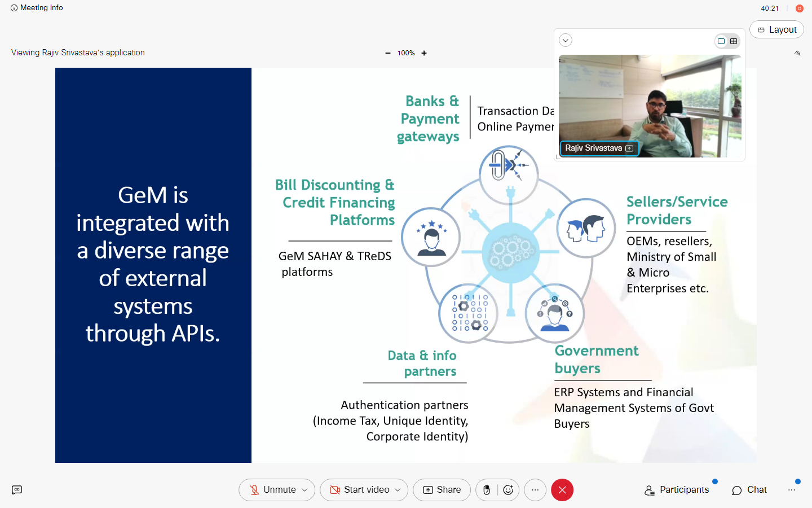Click 'Viewing Rajiv Srivastava's application' label
This screenshot has height=508, width=812.
point(78,52)
